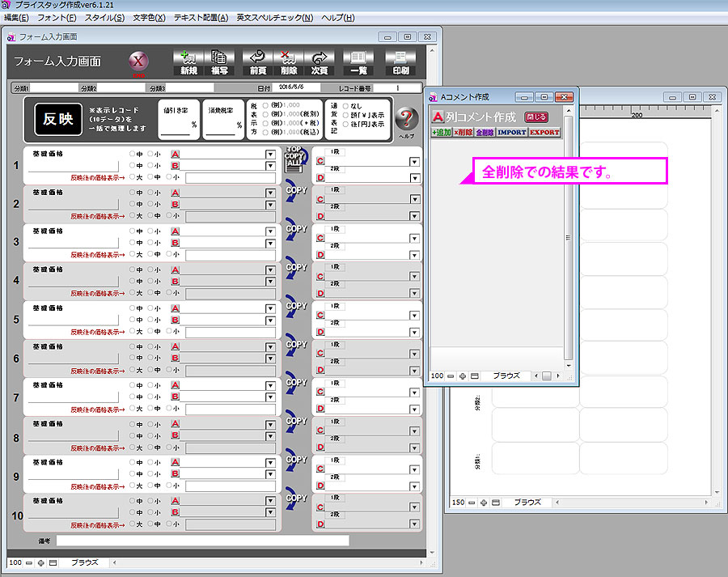Open the スタイル(S) menu
The width and height of the screenshot is (728, 577).
104,18
